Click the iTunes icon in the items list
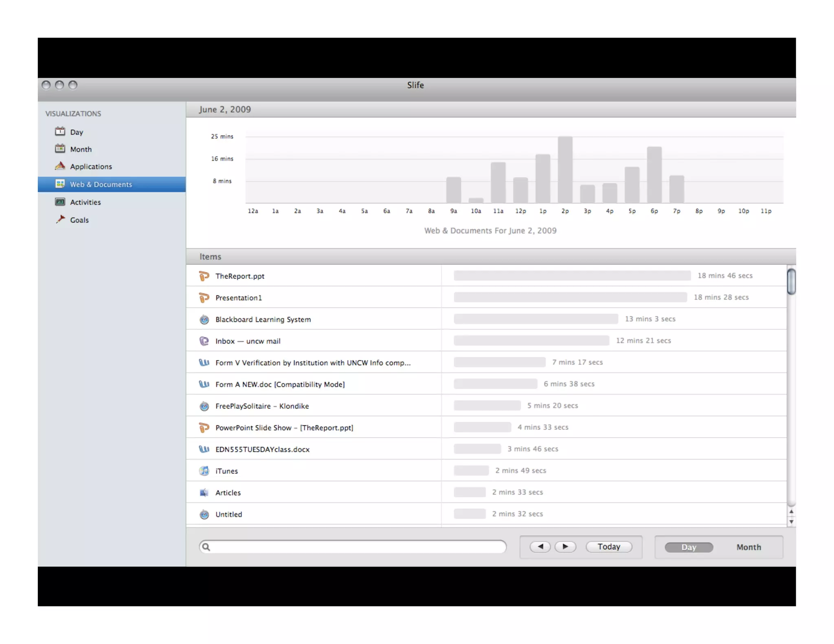The height and width of the screenshot is (644, 834). click(x=204, y=471)
